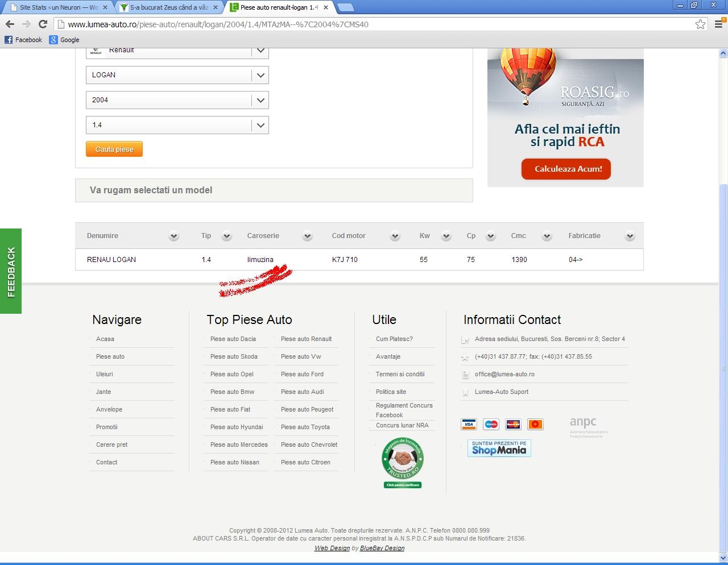Open Concurs lunar NRA link
Image resolution: width=728 pixels, height=565 pixels.
click(x=402, y=425)
